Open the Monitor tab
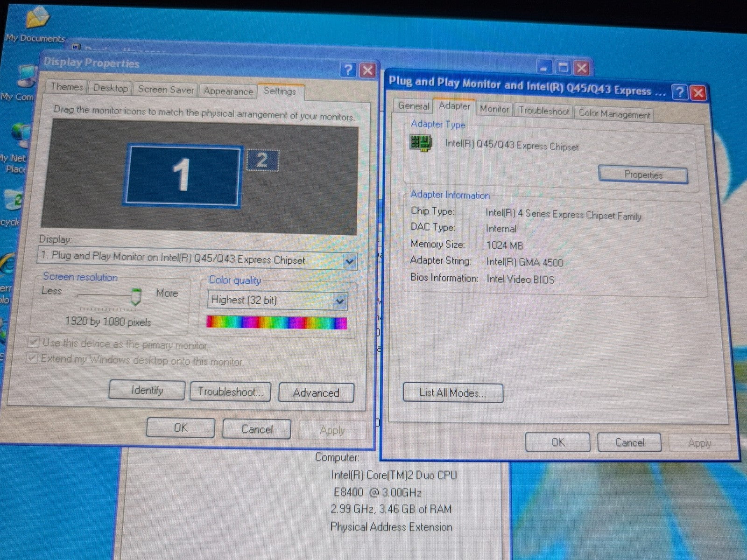This screenshot has height=560, width=747. click(494, 109)
